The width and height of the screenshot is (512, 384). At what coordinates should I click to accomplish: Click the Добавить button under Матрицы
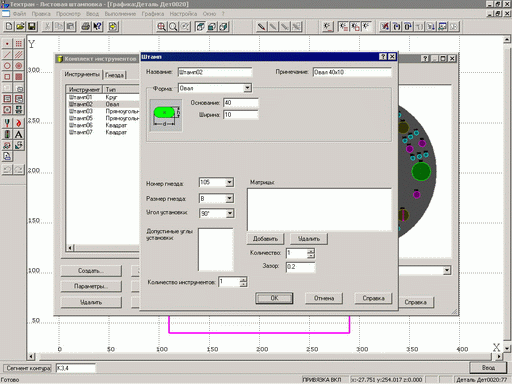(x=265, y=239)
